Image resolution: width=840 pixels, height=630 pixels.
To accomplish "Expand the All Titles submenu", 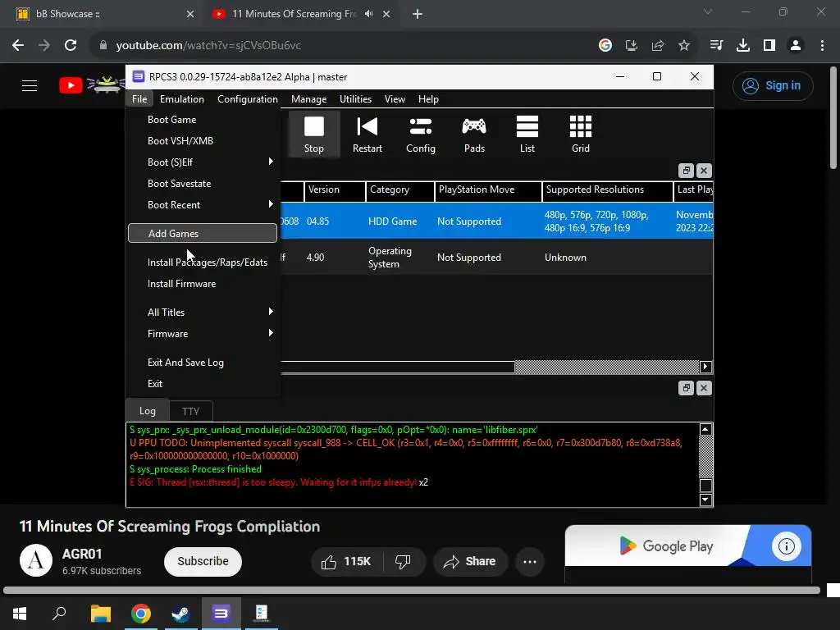I will click(203, 312).
